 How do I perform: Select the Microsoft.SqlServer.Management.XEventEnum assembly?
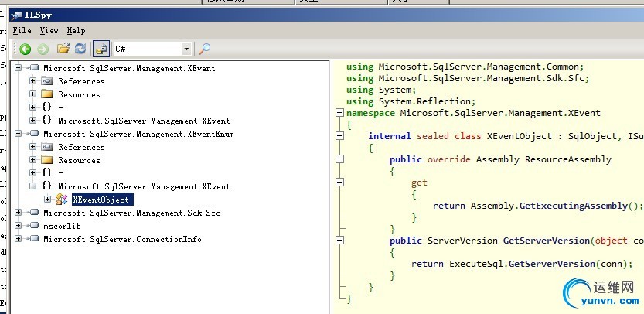(x=138, y=134)
